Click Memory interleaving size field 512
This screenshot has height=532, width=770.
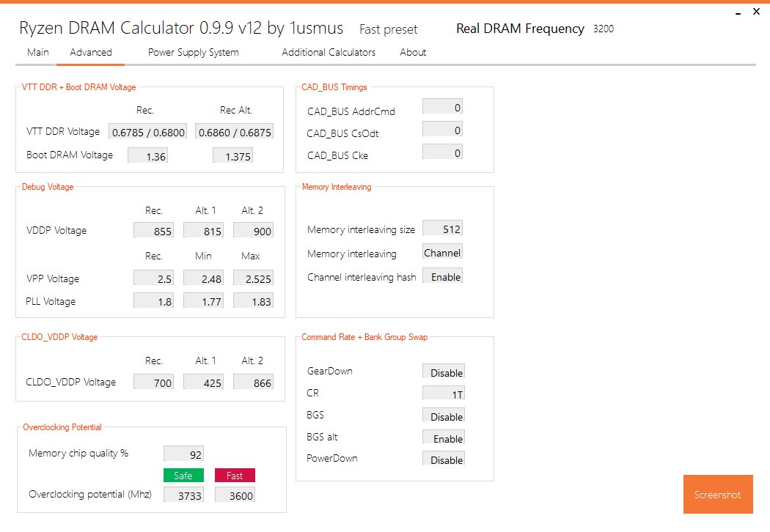point(442,228)
